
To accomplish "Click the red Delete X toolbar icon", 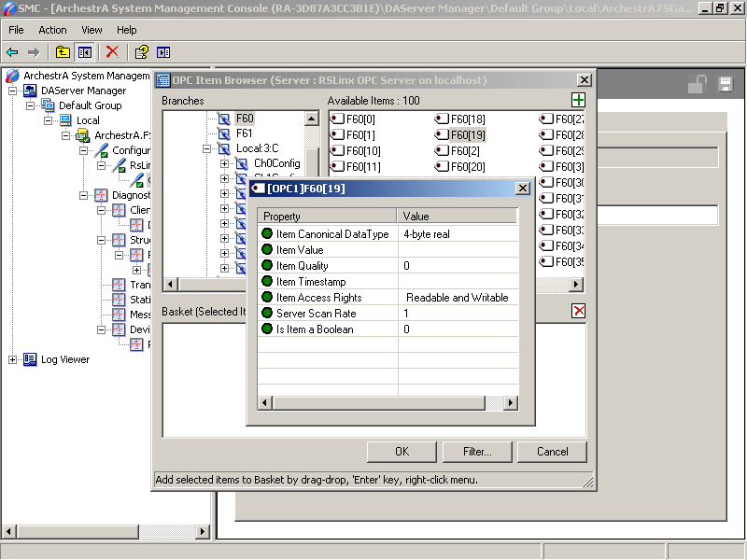I will [112, 52].
